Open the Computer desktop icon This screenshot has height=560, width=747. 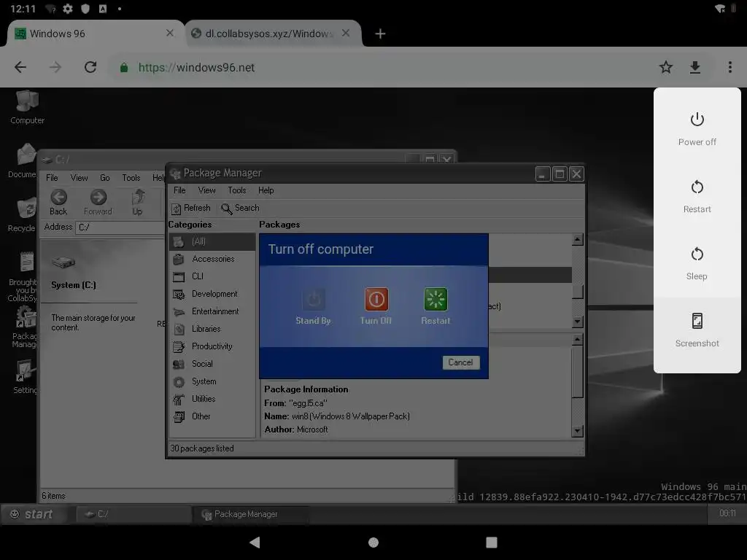(27, 108)
